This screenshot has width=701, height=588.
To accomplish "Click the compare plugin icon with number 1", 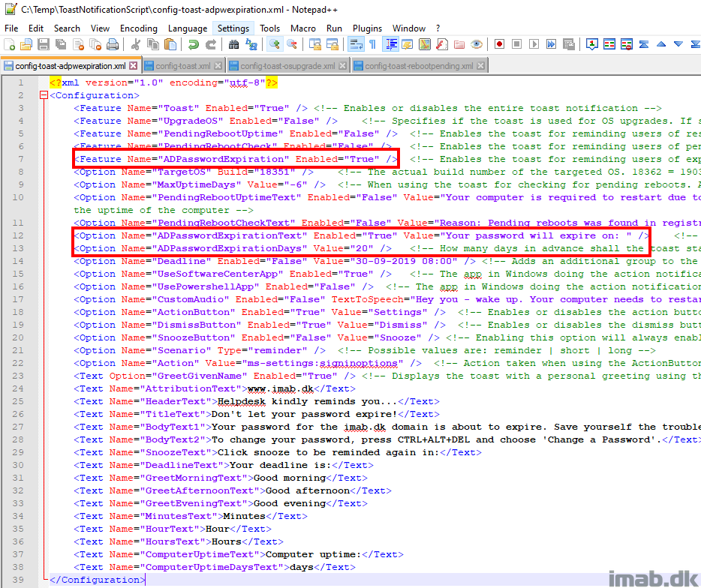I will pyautogui.click(x=592, y=44).
